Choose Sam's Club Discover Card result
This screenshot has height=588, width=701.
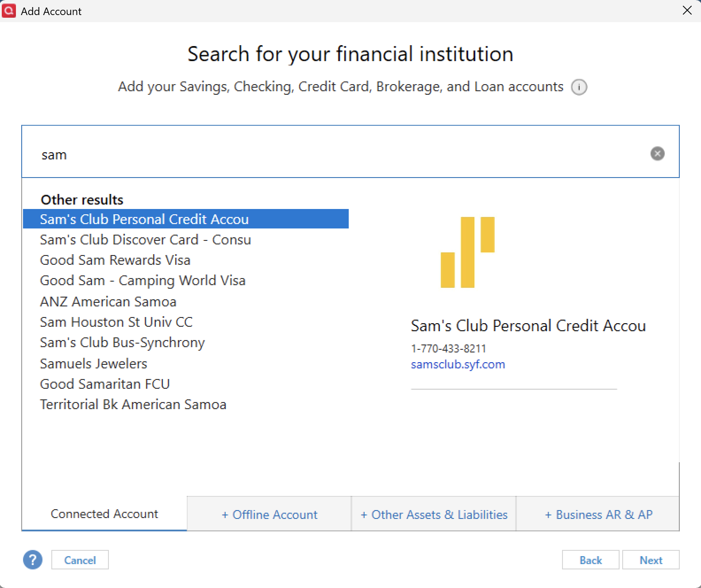click(x=145, y=240)
